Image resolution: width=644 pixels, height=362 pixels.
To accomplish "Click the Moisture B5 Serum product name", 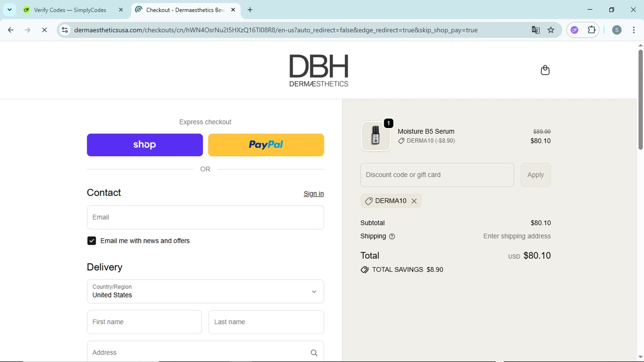I will click(426, 131).
